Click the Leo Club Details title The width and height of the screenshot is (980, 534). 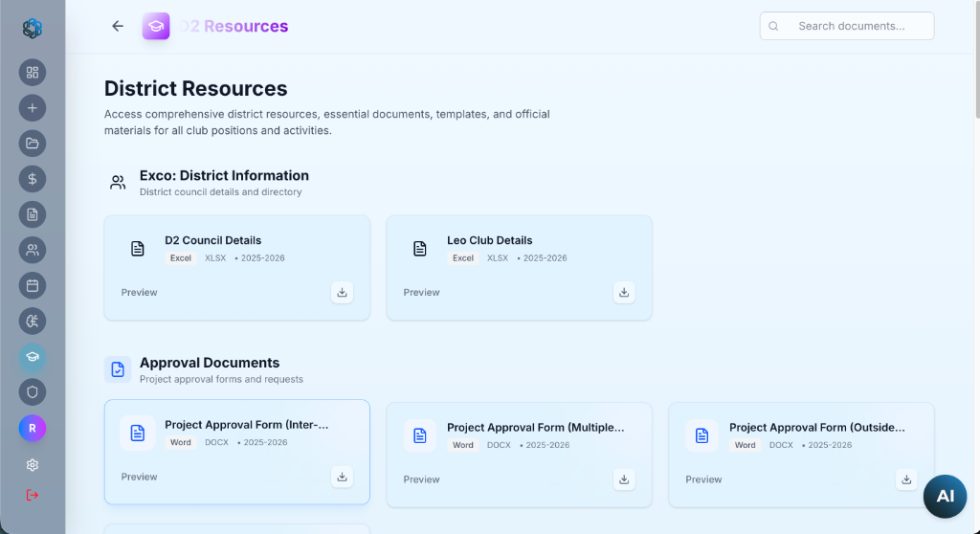coord(489,240)
